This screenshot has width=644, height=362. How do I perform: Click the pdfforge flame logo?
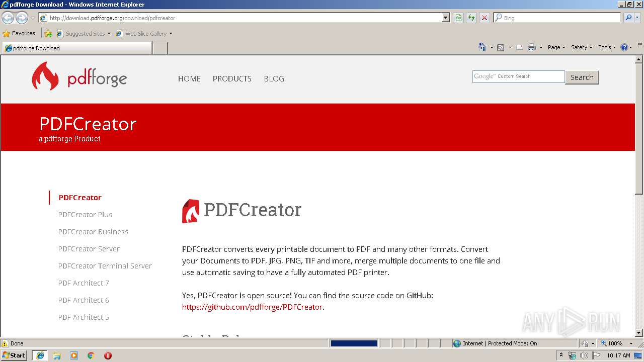click(x=45, y=76)
